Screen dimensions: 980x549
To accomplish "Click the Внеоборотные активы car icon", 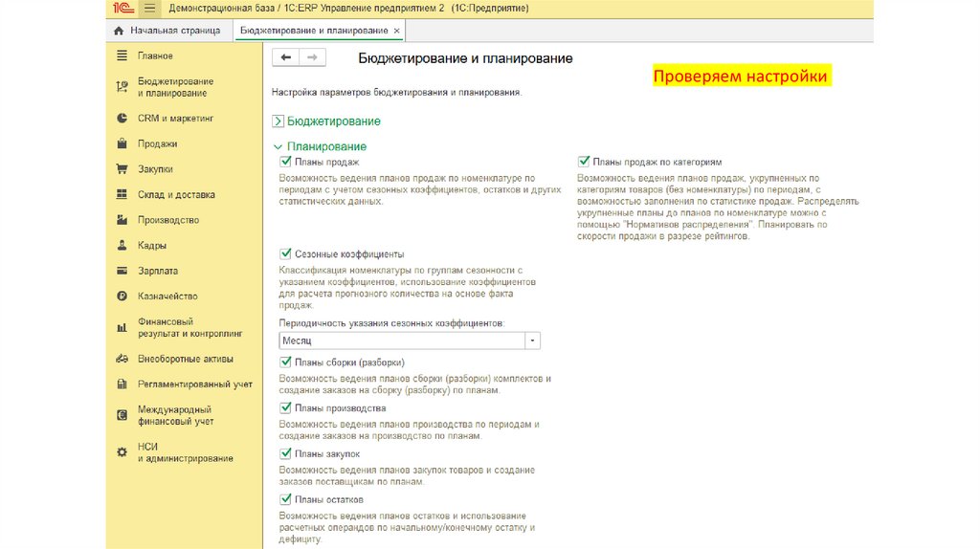I will pos(122,360).
